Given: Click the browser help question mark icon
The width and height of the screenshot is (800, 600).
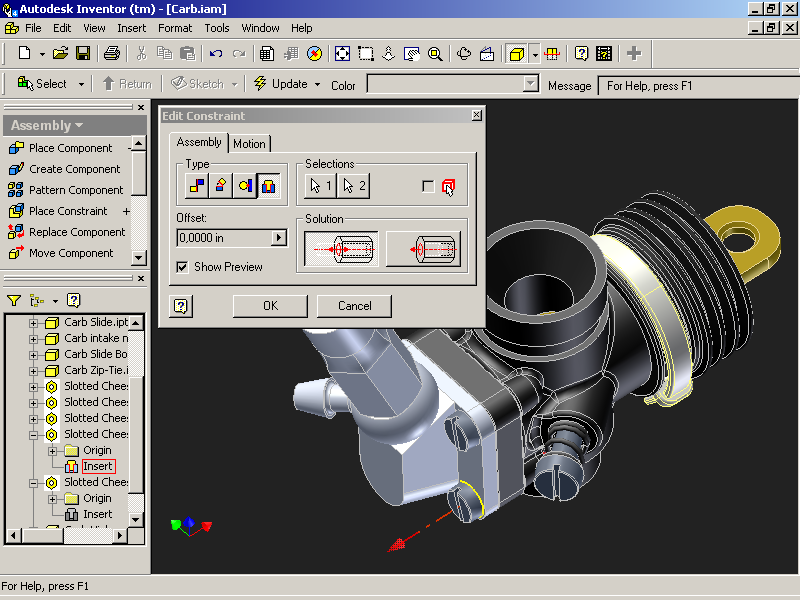Looking at the screenshot, I should tap(74, 301).
